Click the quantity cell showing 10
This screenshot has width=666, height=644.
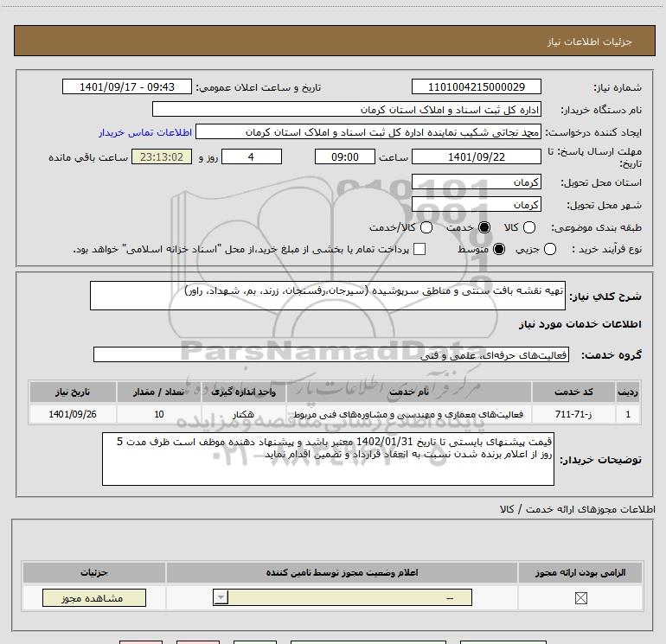[x=159, y=414]
